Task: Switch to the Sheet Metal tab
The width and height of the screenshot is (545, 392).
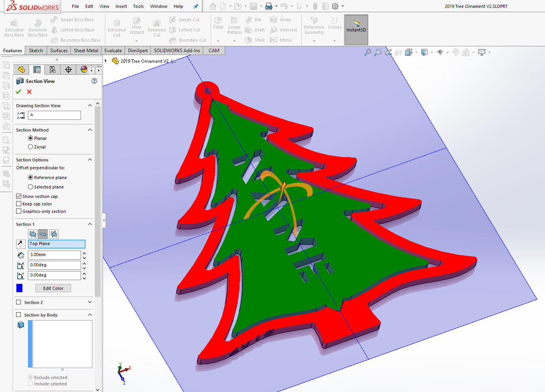Action: click(x=86, y=51)
